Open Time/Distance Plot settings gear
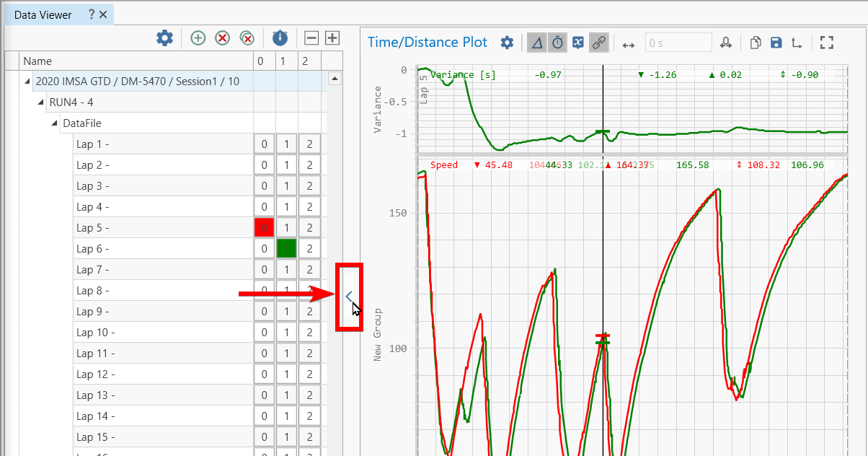The height and width of the screenshot is (456, 868). (507, 43)
